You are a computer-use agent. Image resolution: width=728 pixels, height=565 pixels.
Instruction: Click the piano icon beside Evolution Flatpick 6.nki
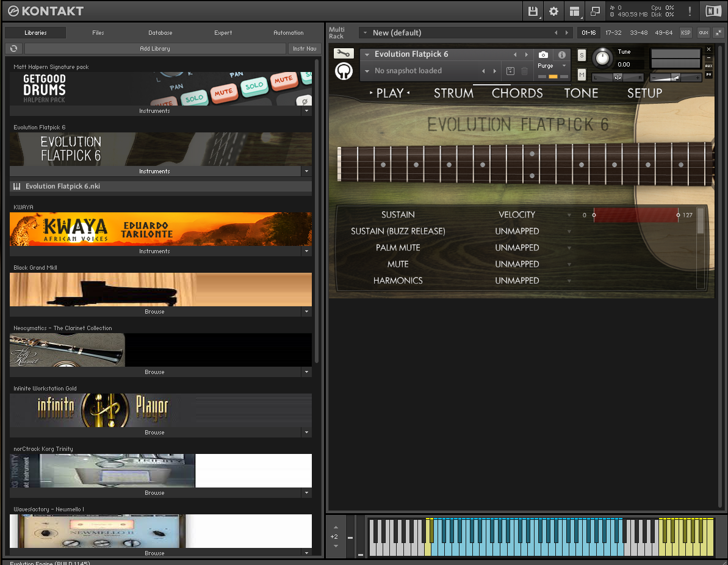(17, 186)
